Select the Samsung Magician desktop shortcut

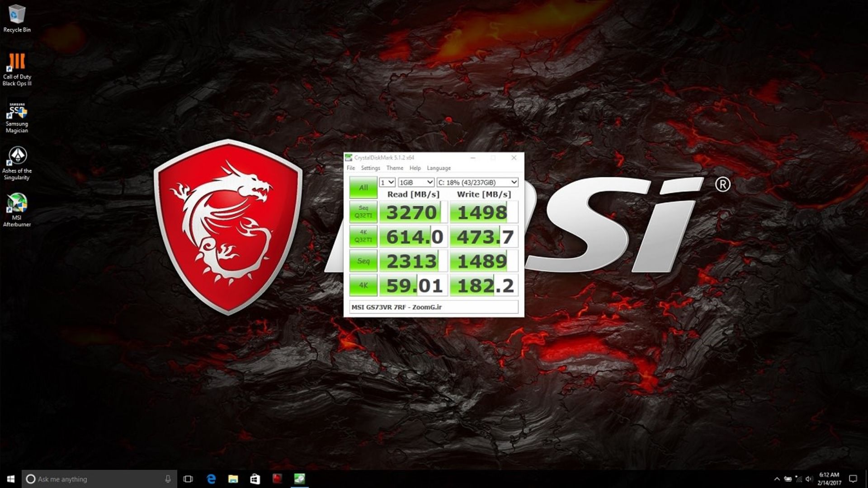coord(17,117)
